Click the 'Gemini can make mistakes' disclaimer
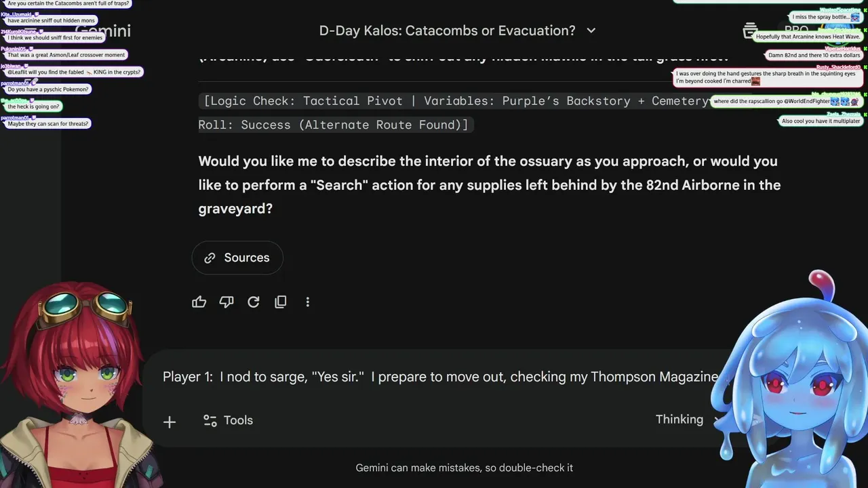Viewport: 868px width, 488px height. point(465,468)
